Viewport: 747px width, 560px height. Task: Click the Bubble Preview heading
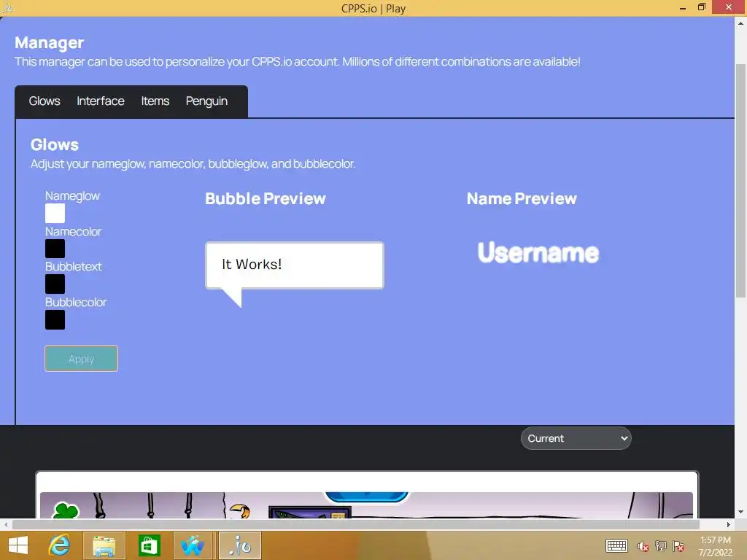[x=266, y=198]
